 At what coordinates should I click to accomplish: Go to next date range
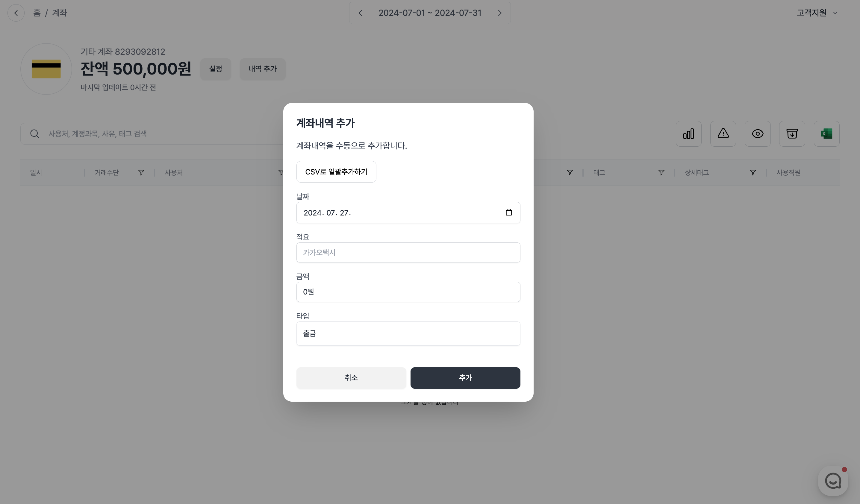tap(499, 13)
